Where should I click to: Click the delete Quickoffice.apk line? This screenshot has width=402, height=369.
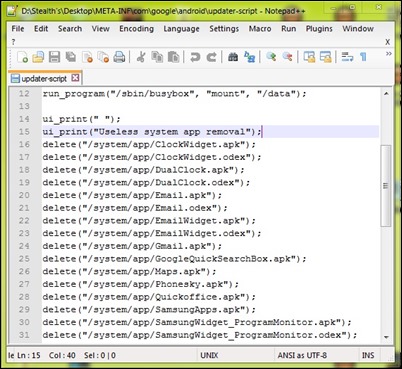pos(149,297)
